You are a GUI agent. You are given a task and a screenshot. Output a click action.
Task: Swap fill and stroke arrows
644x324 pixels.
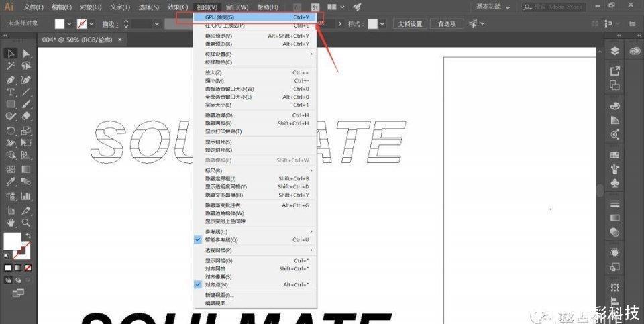[x=28, y=235]
